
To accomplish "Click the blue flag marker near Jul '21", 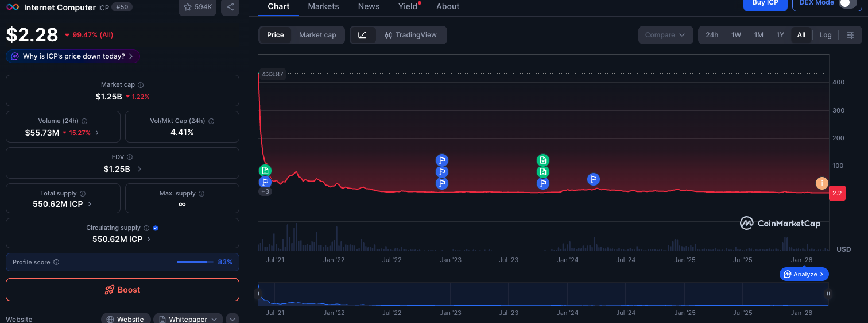I will coord(265,182).
